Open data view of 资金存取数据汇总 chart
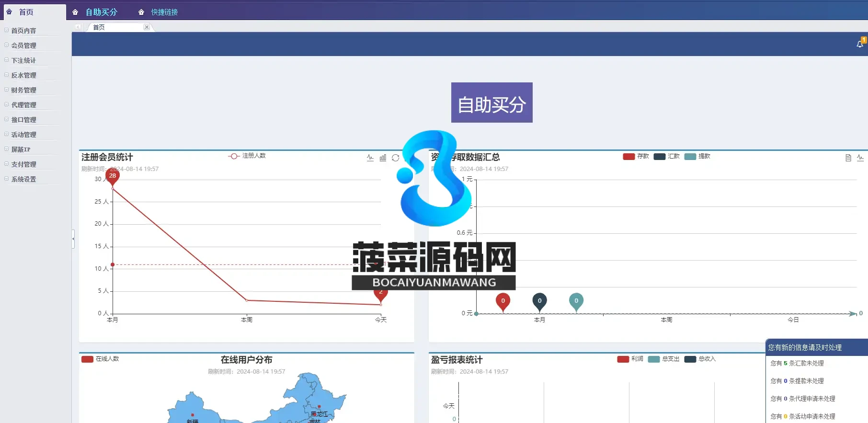The height and width of the screenshot is (423, 868). pyautogui.click(x=848, y=158)
